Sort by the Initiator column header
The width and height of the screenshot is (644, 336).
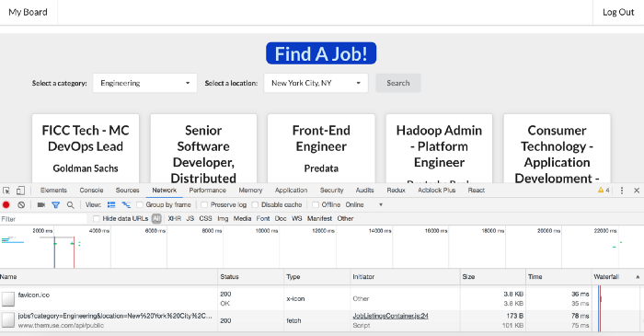click(405, 277)
